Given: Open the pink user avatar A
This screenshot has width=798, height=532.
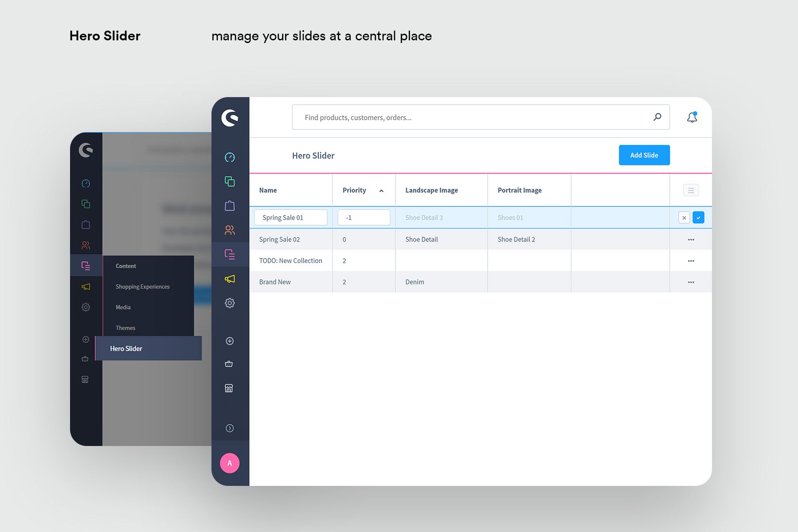Looking at the screenshot, I should pyautogui.click(x=230, y=463).
